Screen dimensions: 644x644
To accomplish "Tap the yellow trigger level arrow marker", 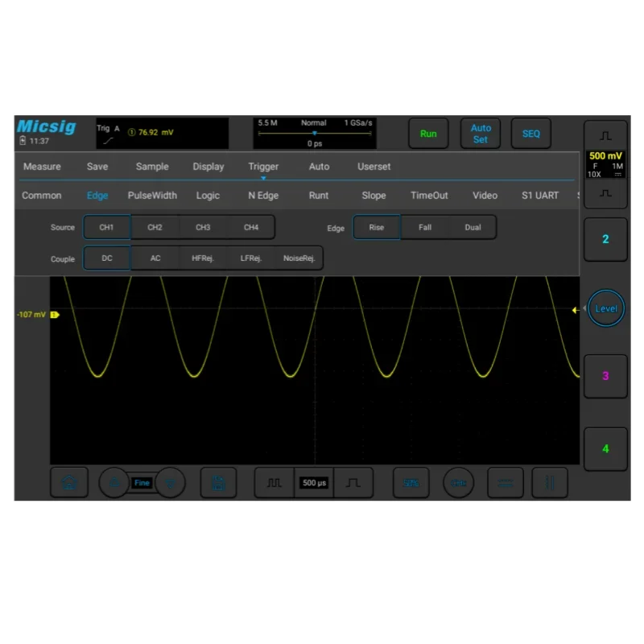I will pyautogui.click(x=576, y=310).
